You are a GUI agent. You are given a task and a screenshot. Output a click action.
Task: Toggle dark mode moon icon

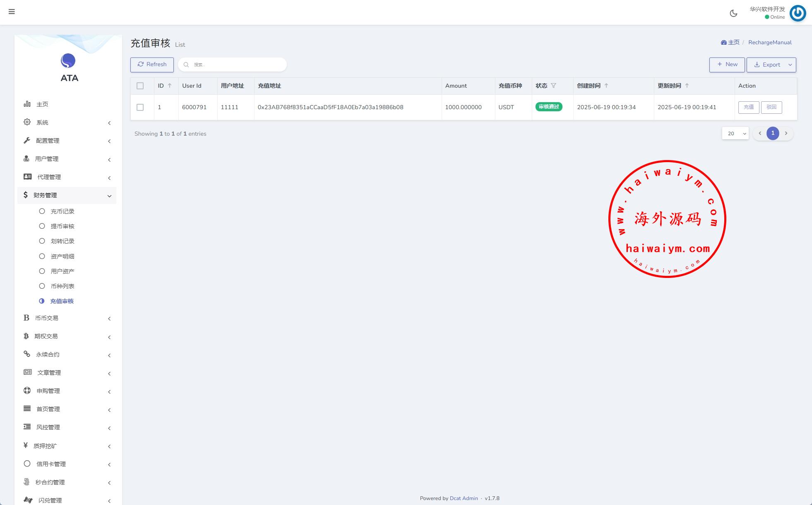coord(733,13)
